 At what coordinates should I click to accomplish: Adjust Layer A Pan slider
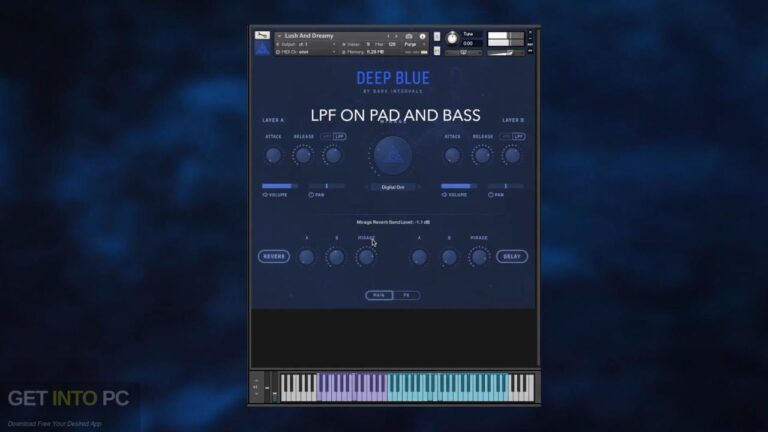[326, 186]
